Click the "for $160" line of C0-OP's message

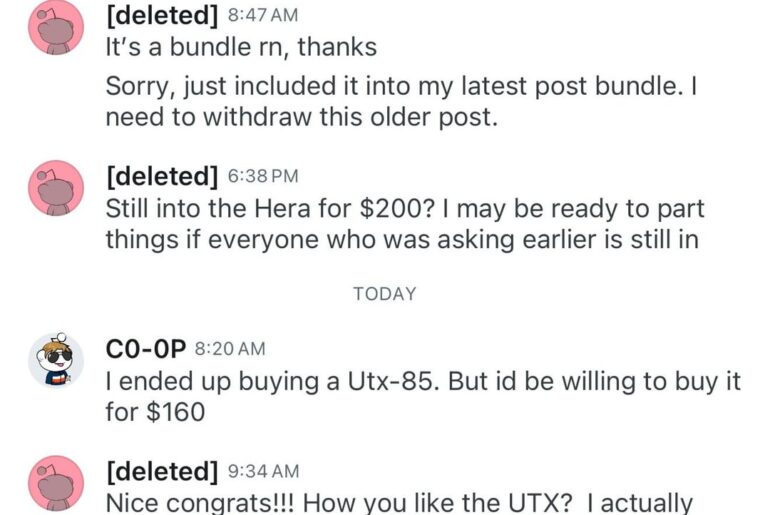155,411
